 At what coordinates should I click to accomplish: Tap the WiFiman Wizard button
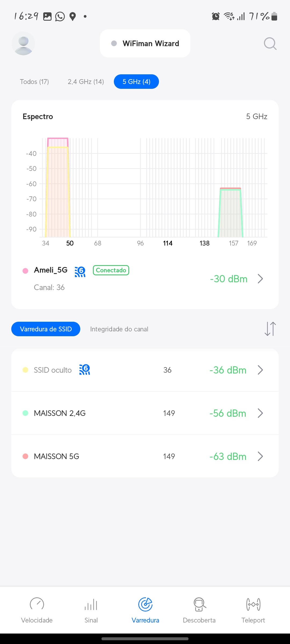coord(145,43)
